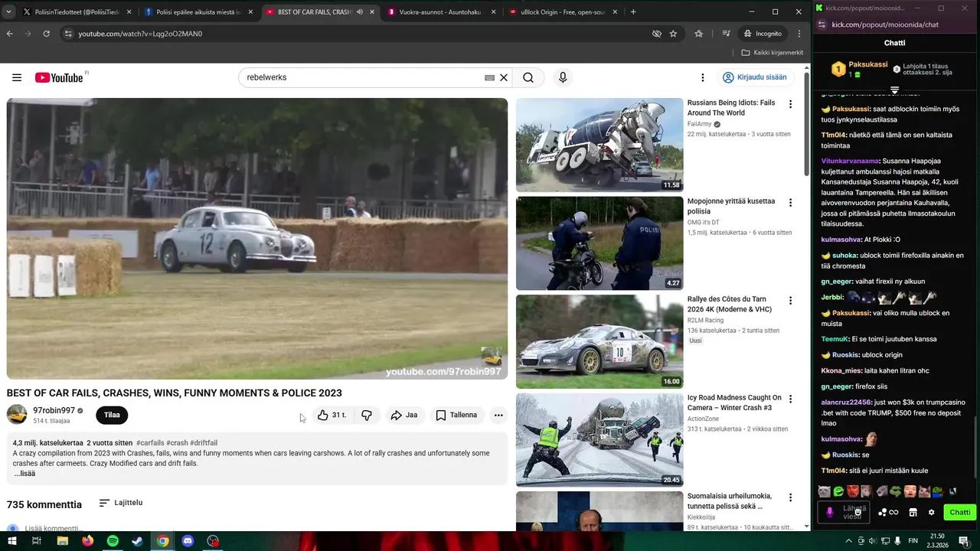Click the Incognito indicator chip
980x551 pixels.
tap(763, 34)
